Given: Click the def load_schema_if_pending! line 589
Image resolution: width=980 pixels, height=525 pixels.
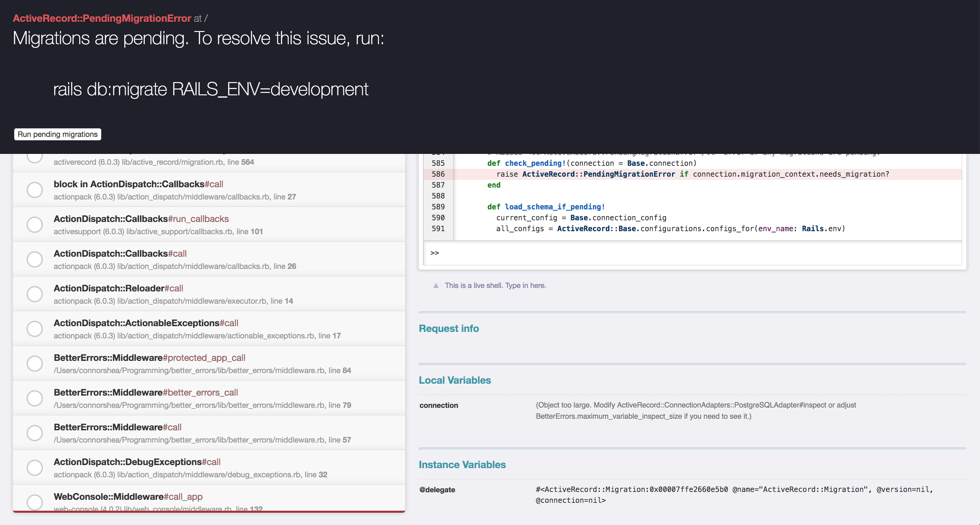Looking at the screenshot, I should [546, 207].
